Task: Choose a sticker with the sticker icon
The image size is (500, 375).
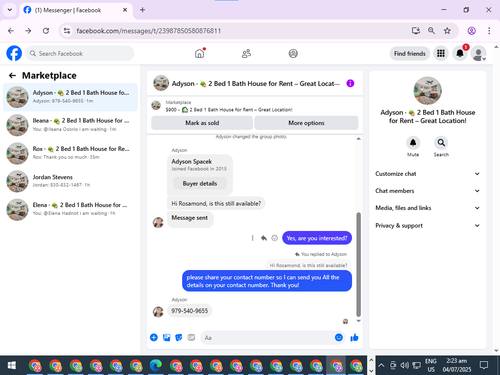Action: [179, 337]
